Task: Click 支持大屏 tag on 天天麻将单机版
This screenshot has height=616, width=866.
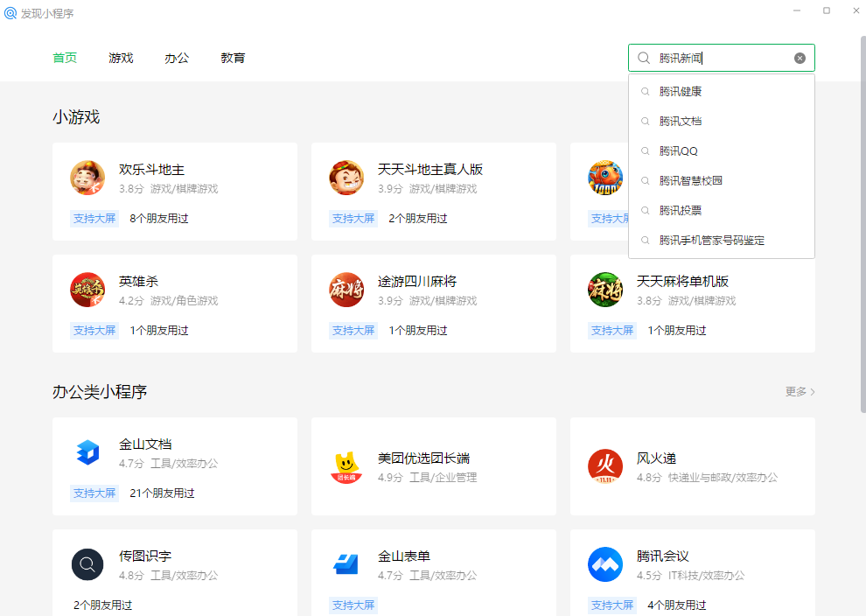Action: [x=612, y=331]
